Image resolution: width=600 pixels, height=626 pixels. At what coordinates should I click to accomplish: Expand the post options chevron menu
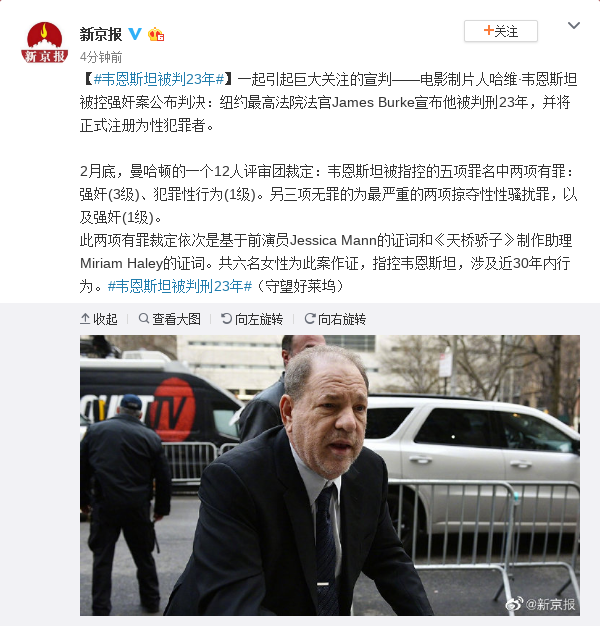click(x=574, y=26)
